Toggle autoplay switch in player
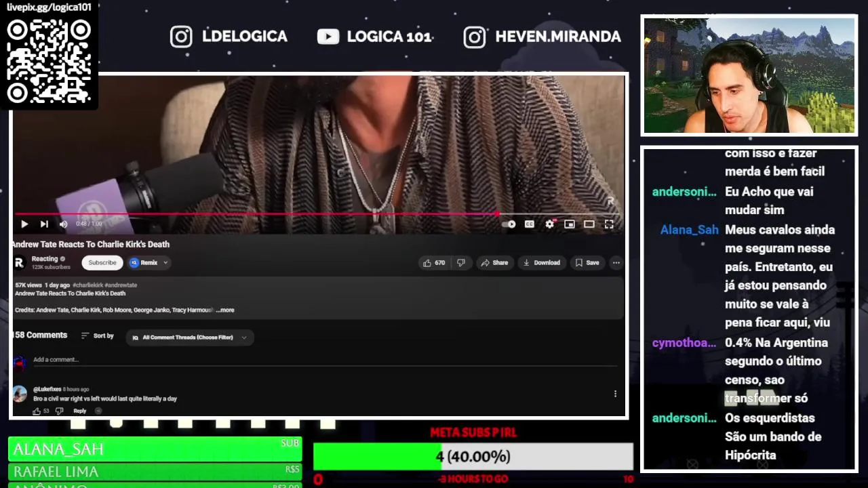The image size is (868, 488). coord(509,224)
